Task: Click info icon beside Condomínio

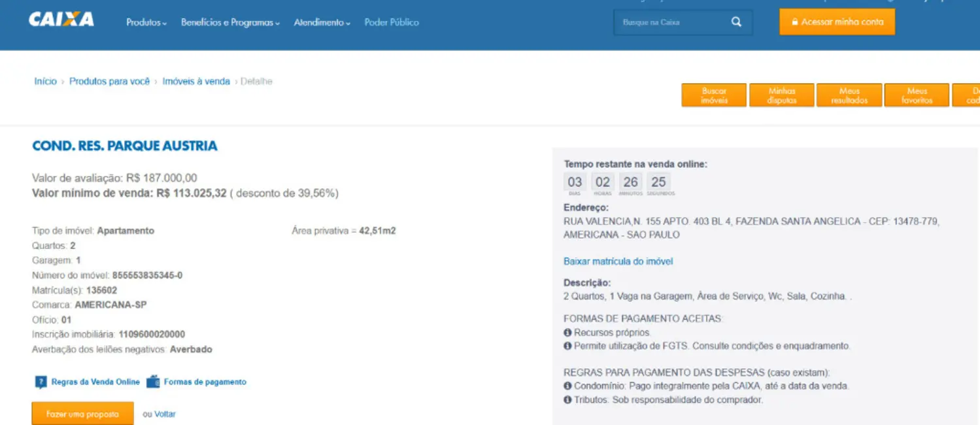Action: click(x=567, y=386)
